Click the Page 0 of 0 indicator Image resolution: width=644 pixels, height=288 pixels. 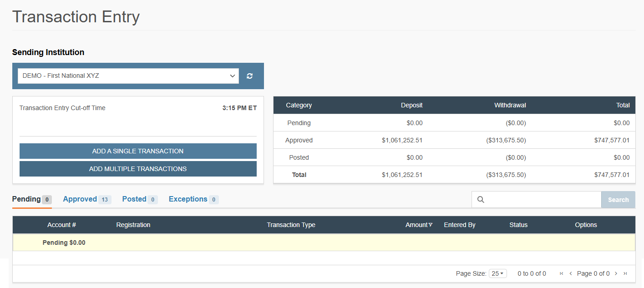593,273
